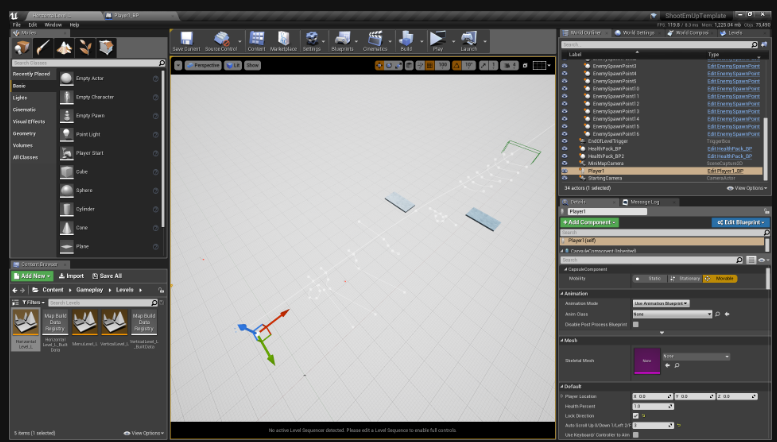Open the Anim Class dropdown
777x442 pixels.
[x=672, y=314]
